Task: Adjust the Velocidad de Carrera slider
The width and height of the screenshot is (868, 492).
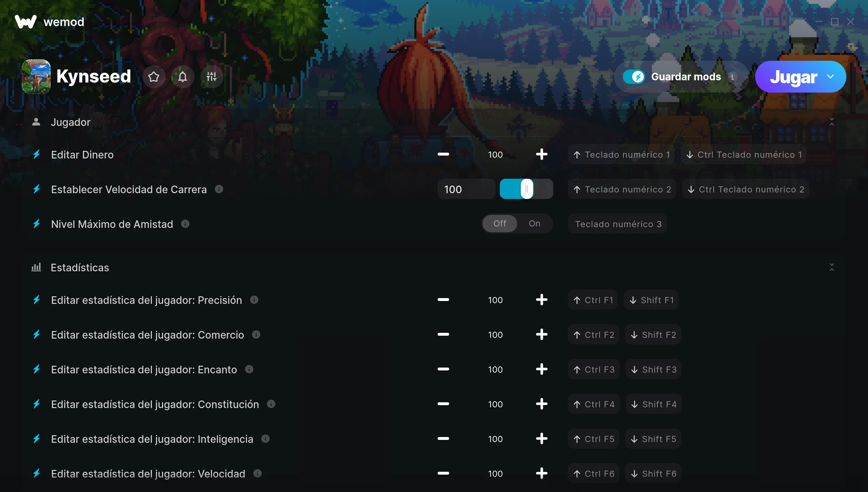Action: [527, 189]
